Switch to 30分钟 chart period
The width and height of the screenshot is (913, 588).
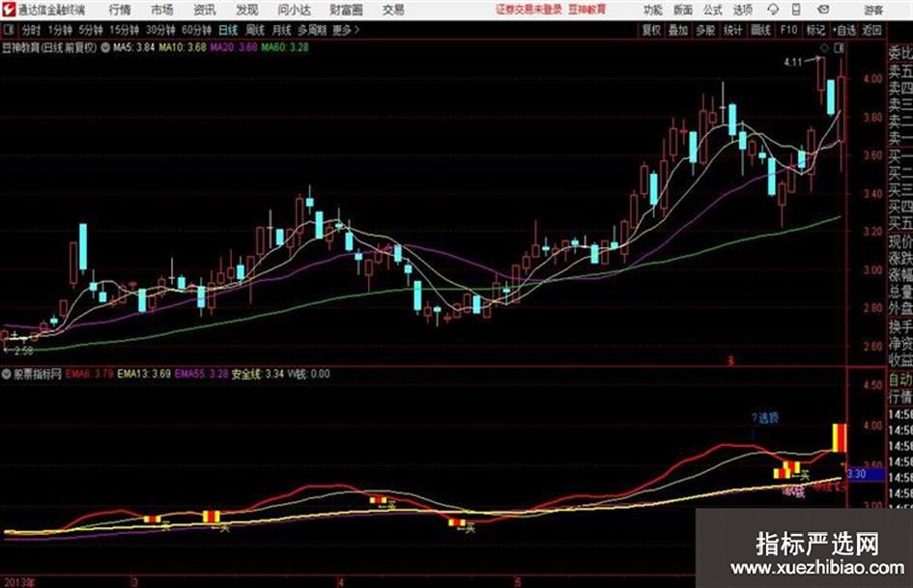coord(160,30)
